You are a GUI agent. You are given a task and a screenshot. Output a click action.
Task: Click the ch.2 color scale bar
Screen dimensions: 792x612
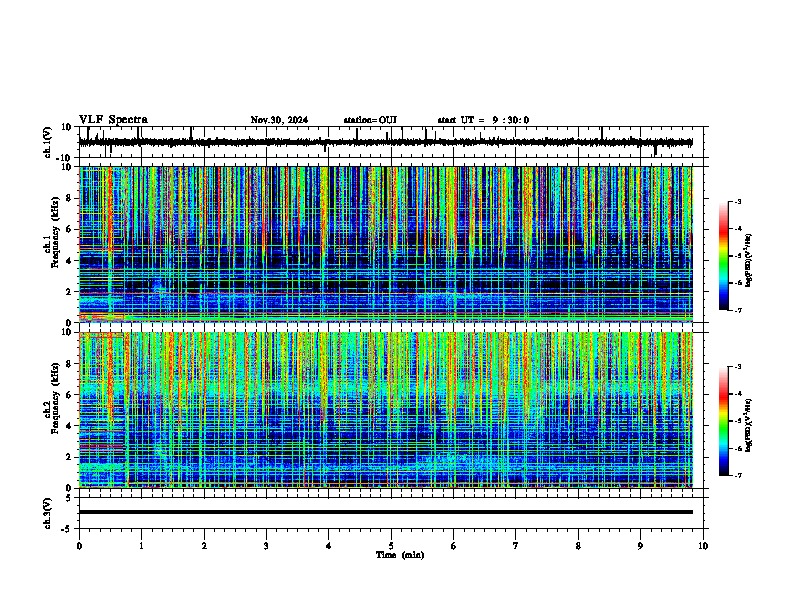(724, 421)
